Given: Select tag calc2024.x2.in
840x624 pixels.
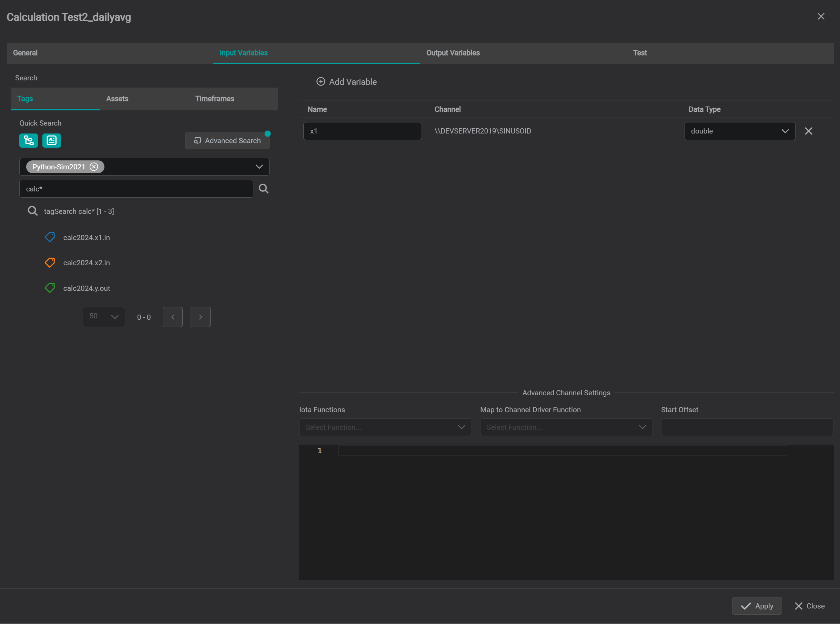Looking at the screenshot, I should 87,263.
